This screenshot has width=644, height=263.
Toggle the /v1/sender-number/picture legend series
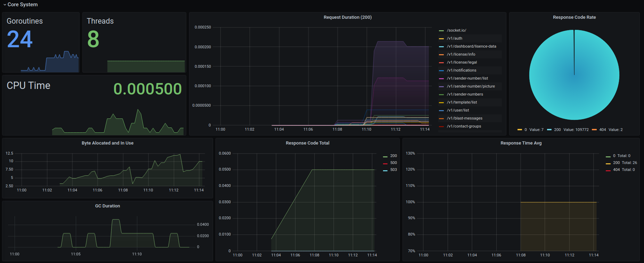pyautogui.click(x=471, y=87)
